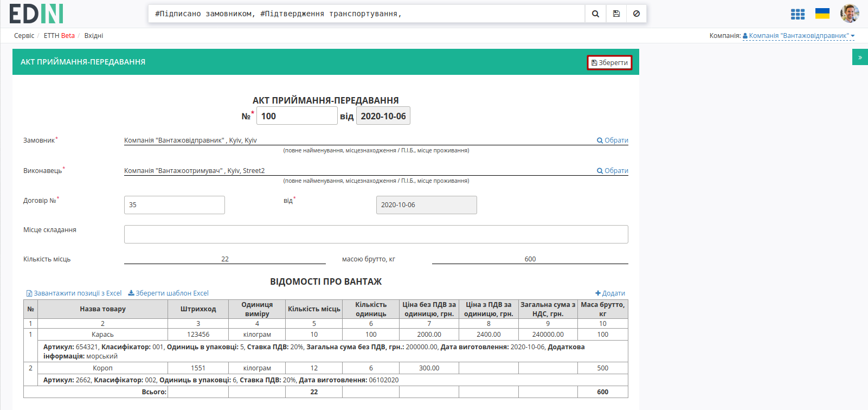Click the contract date field 2020-10-06
This screenshot has height=410, width=868.
click(x=427, y=205)
